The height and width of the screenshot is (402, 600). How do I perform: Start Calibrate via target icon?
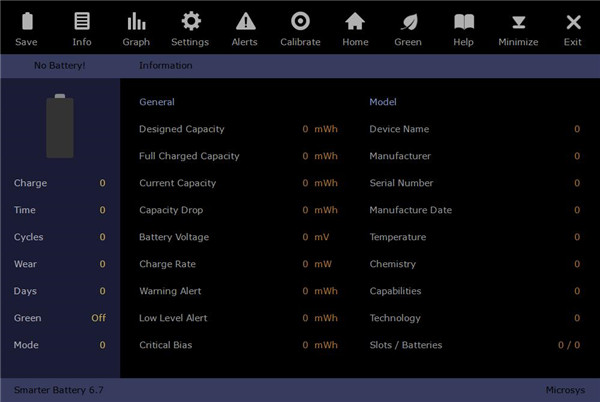click(300, 22)
